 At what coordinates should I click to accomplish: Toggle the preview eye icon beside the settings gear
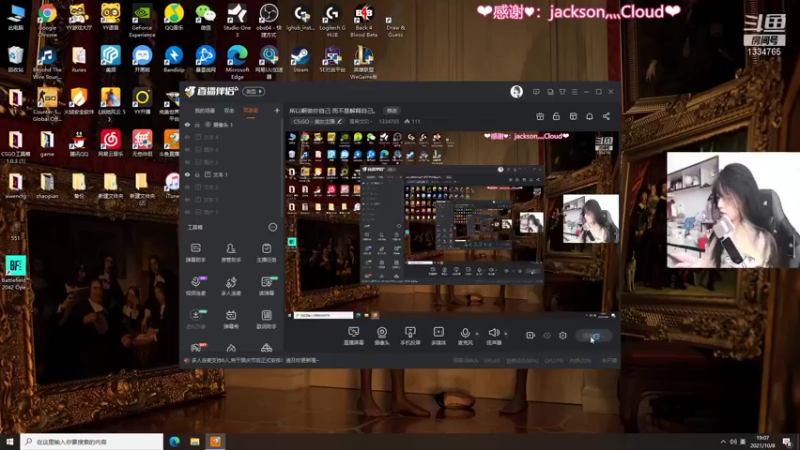coord(546,335)
